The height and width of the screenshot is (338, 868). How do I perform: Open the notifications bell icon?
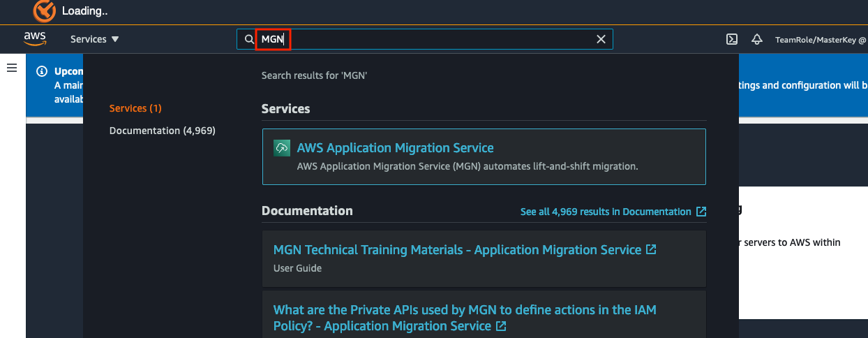756,39
